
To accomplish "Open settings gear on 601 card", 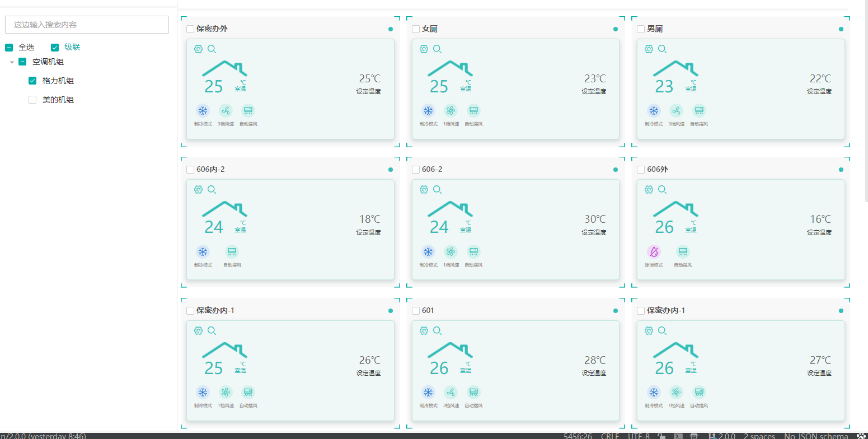I will 424,331.
